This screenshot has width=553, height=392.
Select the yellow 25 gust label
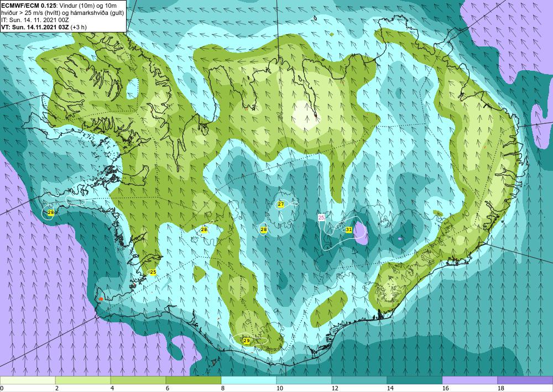(x=153, y=272)
